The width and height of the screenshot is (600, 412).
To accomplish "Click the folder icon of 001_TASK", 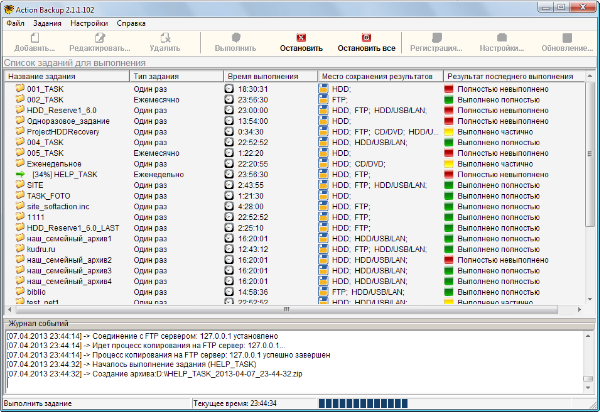I will [x=20, y=89].
